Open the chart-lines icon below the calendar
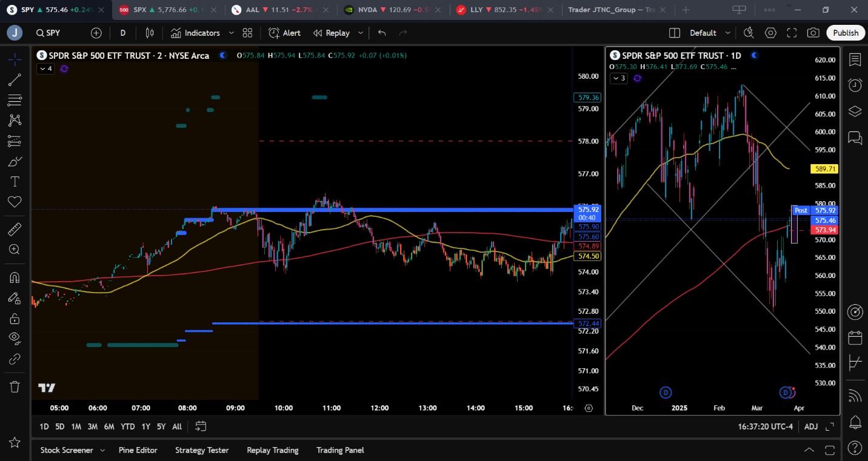 coord(855,363)
